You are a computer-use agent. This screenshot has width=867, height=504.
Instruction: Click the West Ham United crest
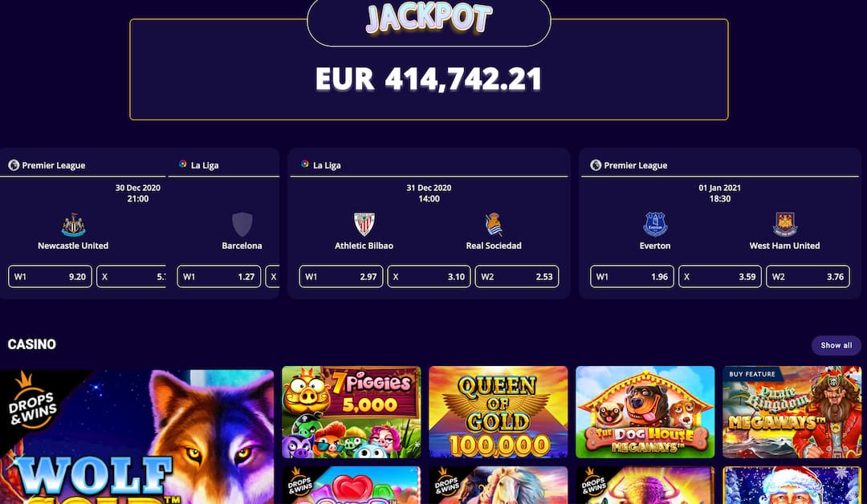pyautogui.click(x=784, y=225)
